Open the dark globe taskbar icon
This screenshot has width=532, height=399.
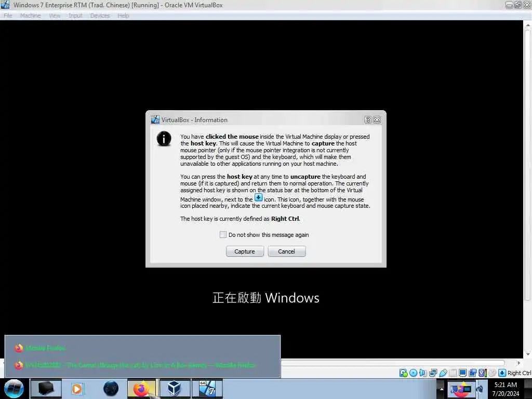tap(111, 389)
